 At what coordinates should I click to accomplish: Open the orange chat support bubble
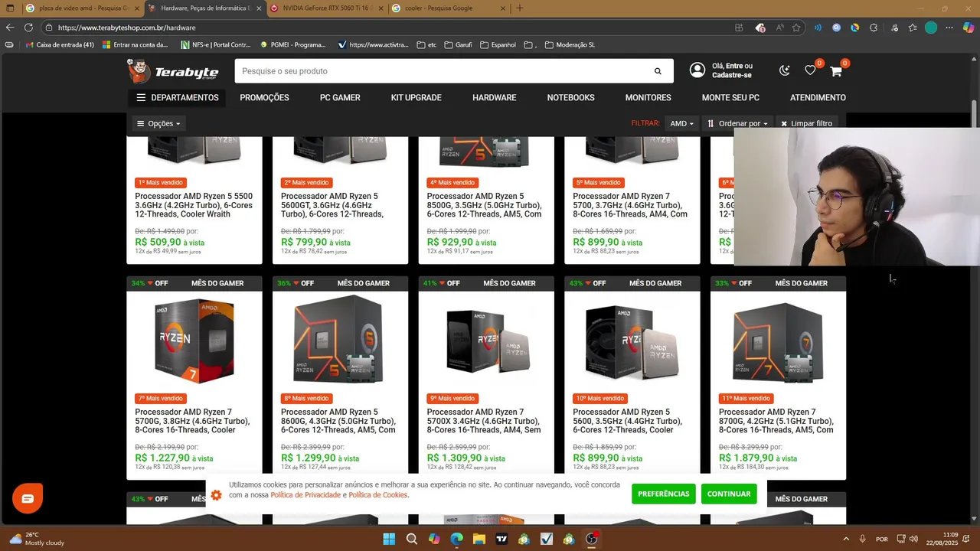pyautogui.click(x=28, y=499)
